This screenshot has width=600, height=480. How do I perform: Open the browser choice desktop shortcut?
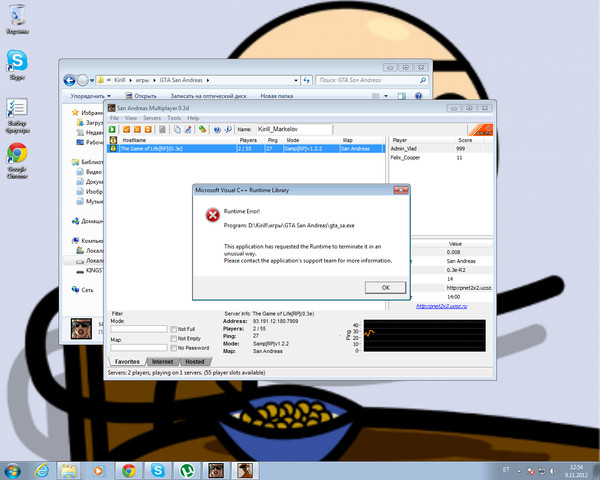pos(17,116)
